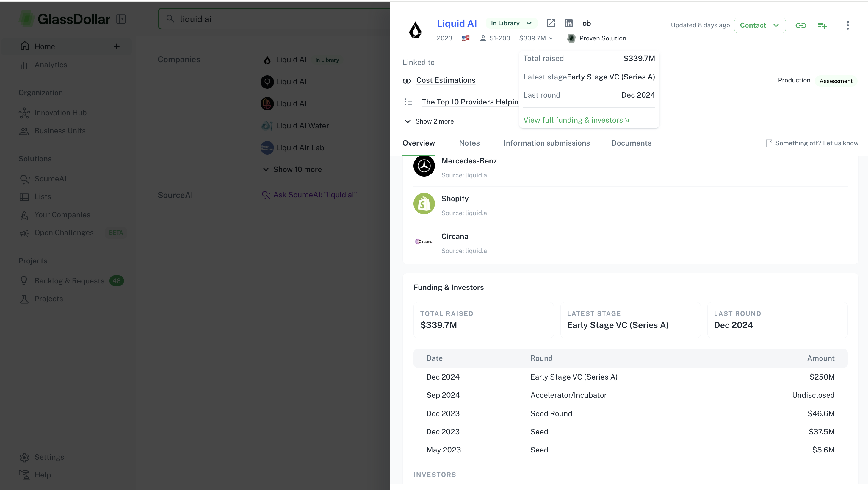The image size is (868, 490).
Task: Open company website external link icon
Action: [551, 23]
